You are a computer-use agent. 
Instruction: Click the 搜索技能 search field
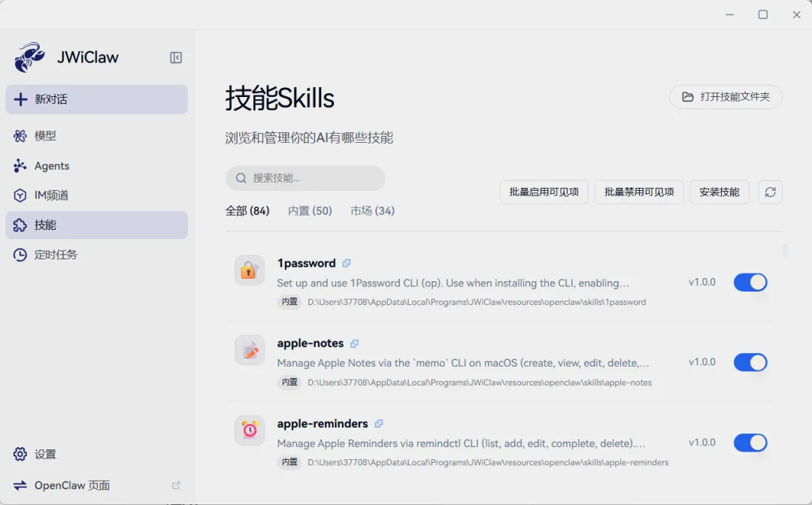(305, 178)
